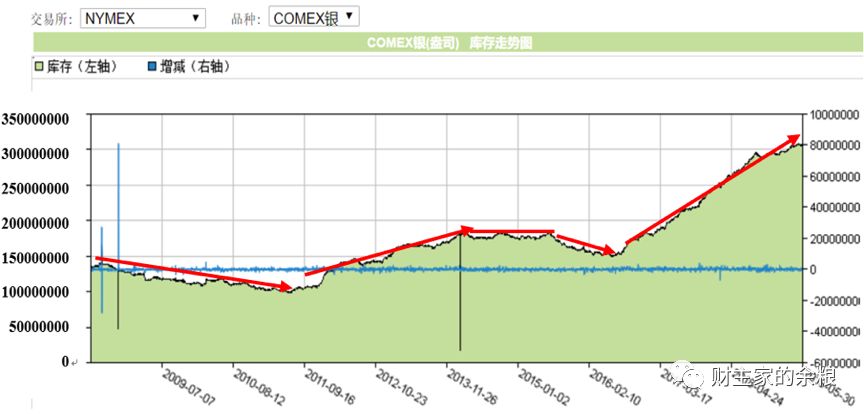Click the -40000000 right axis value
Screen dimensions: 864x414
point(833,332)
